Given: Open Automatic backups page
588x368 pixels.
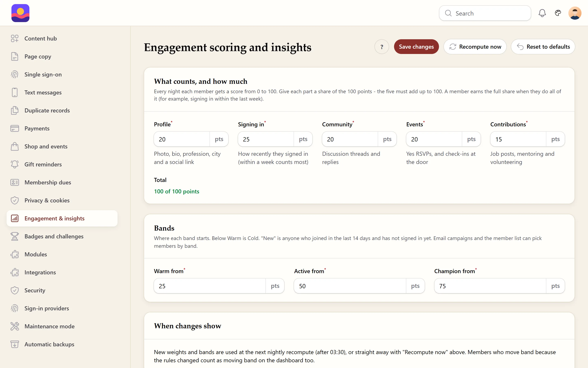Looking at the screenshot, I should [62, 344].
